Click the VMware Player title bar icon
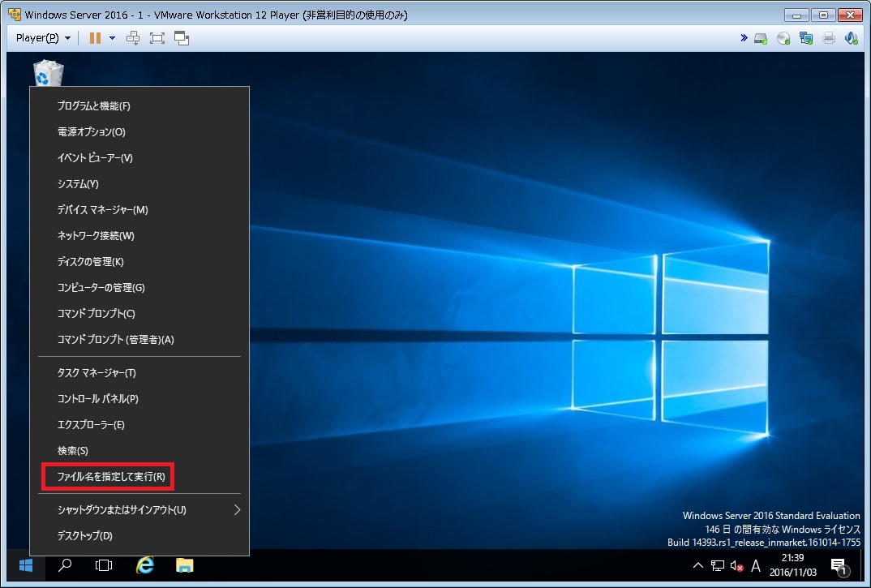 coord(15,15)
